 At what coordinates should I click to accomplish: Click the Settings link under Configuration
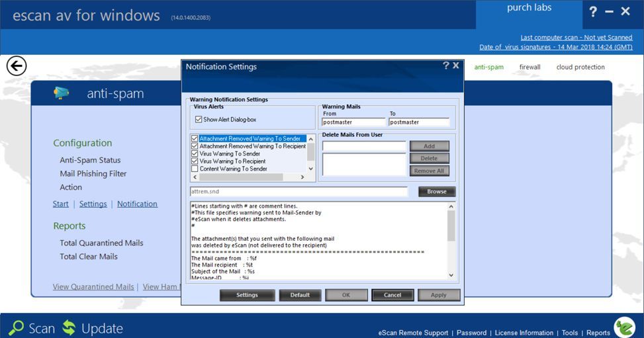[93, 204]
